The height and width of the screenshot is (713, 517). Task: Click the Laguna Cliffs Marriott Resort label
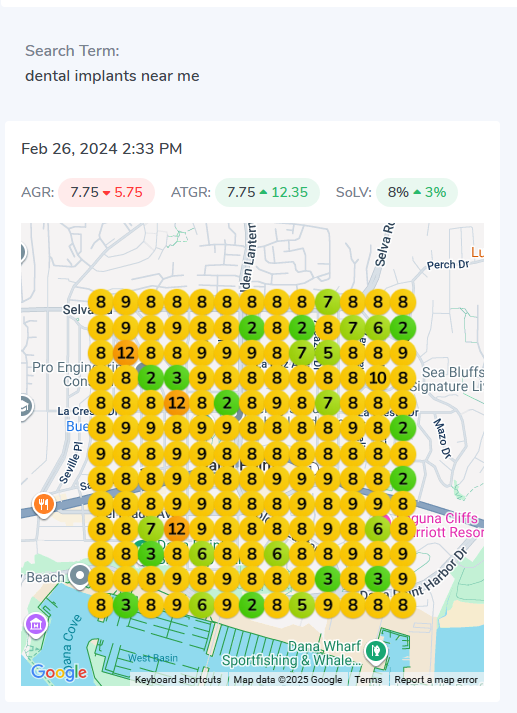point(444,525)
